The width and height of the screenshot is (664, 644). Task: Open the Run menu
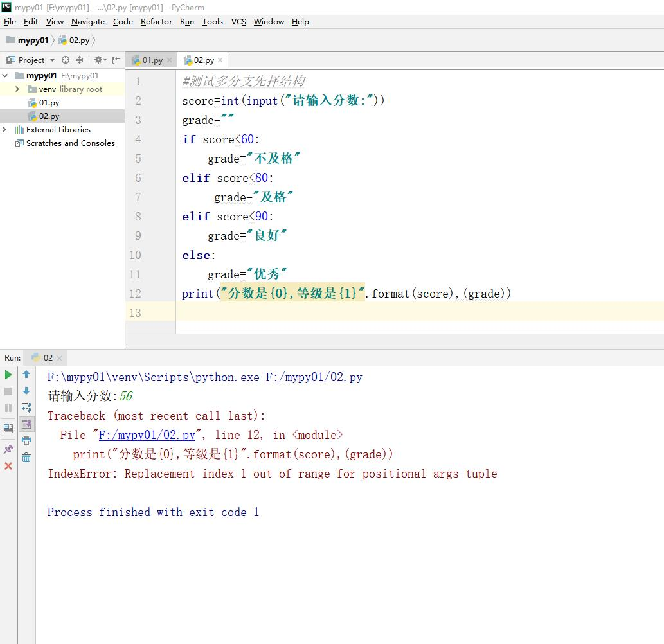pyautogui.click(x=187, y=22)
